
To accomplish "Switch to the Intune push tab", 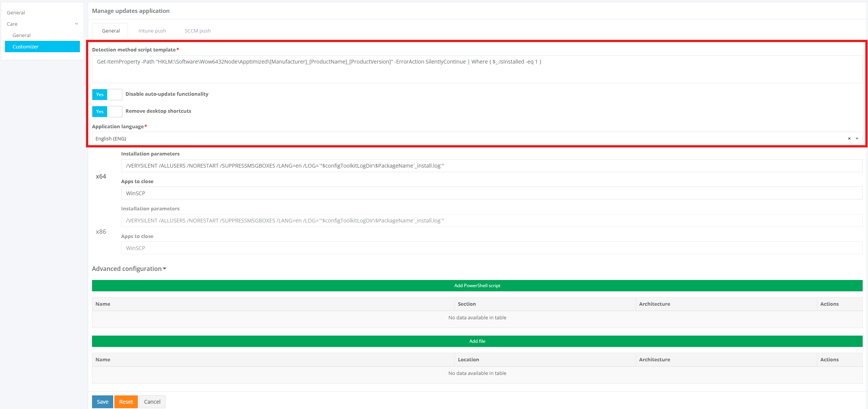I will click(152, 31).
